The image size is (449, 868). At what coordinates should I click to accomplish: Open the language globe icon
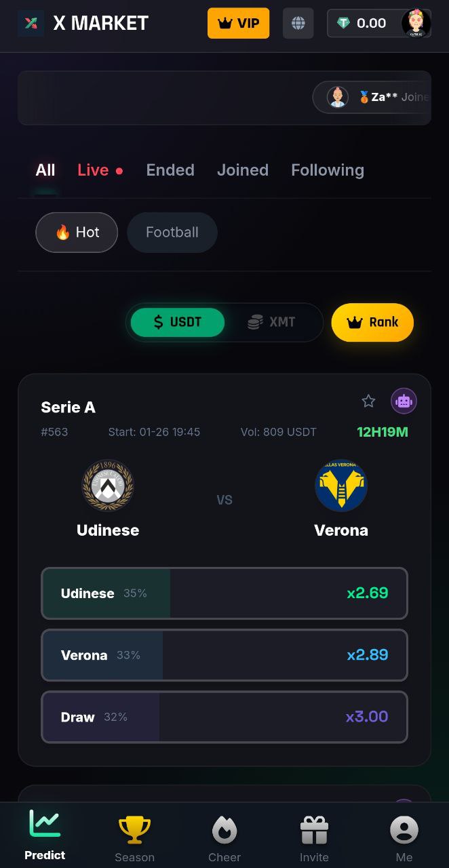click(298, 22)
